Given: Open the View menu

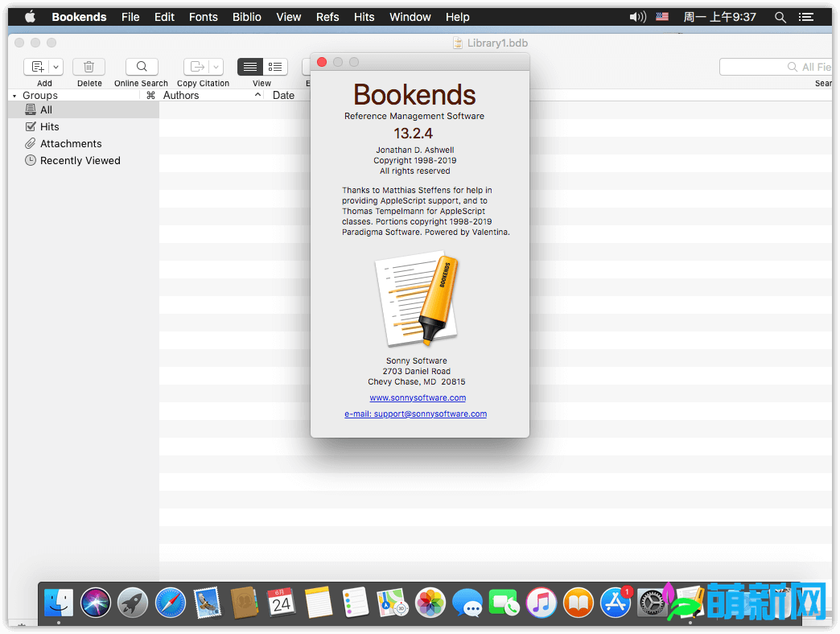Looking at the screenshot, I should point(289,17).
